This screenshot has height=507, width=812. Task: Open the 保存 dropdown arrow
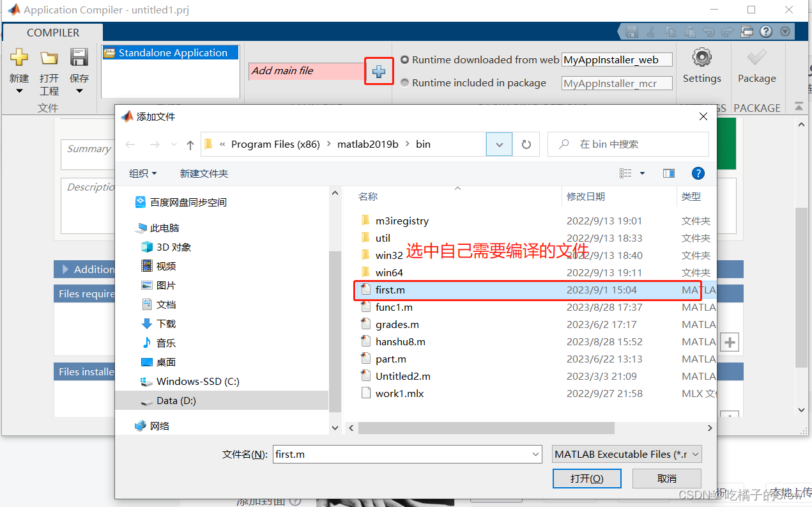[x=79, y=91]
